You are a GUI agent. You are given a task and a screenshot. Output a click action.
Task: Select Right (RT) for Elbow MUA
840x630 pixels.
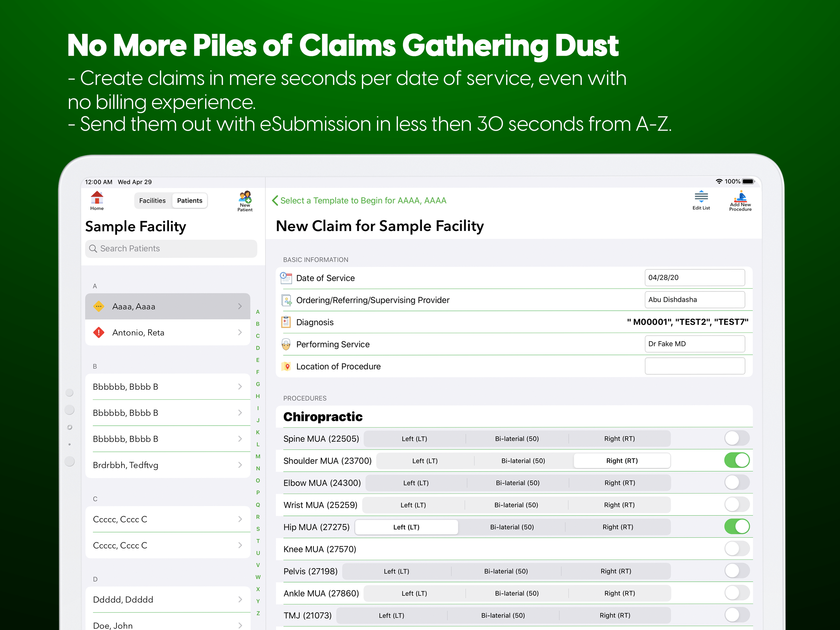coord(619,483)
